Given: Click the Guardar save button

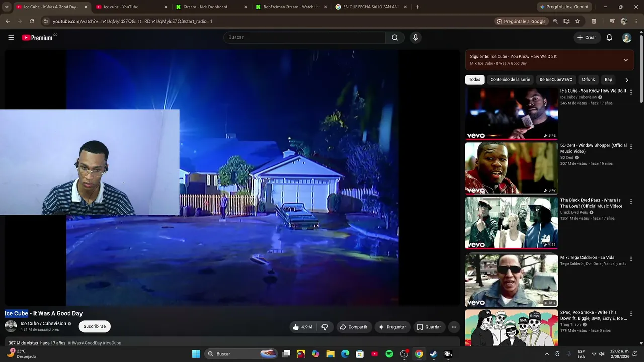Looking at the screenshot, I should pyautogui.click(x=429, y=327).
